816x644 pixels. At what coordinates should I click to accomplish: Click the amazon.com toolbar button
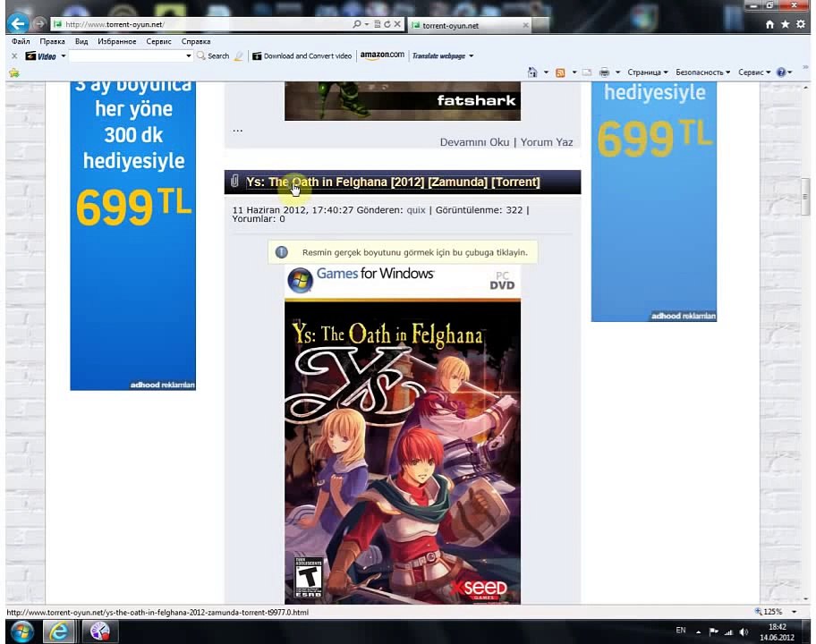tap(382, 55)
